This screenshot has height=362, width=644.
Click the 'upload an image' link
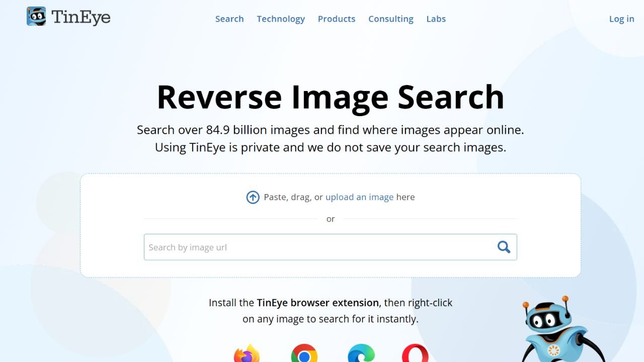[360, 197]
